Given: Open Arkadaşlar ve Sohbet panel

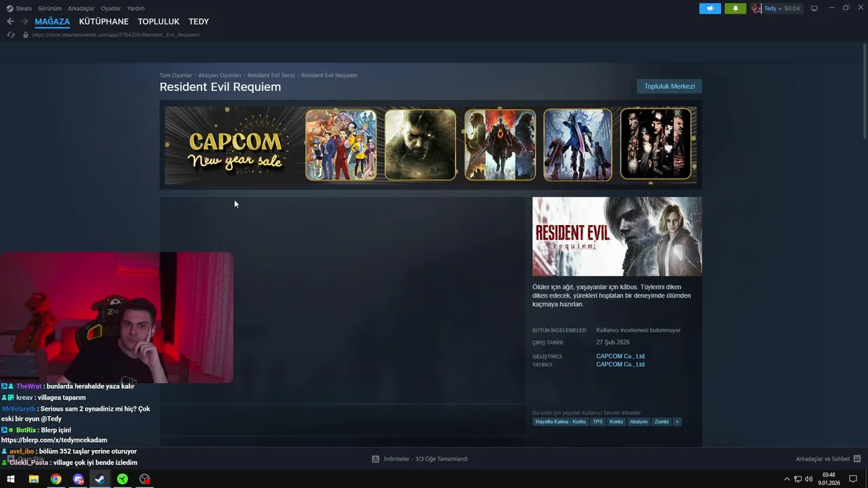Looking at the screenshot, I should pos(823,459).
